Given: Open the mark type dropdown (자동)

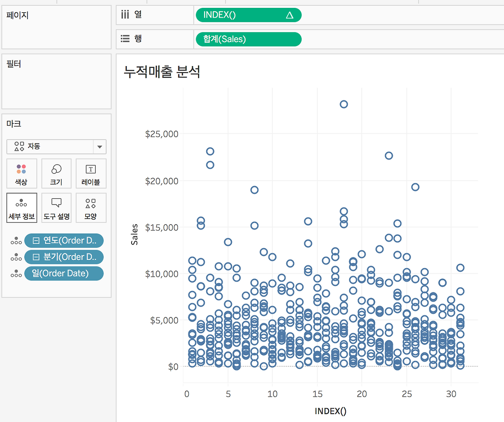Looking at the screenshot, I should click(x=56, y=147).
